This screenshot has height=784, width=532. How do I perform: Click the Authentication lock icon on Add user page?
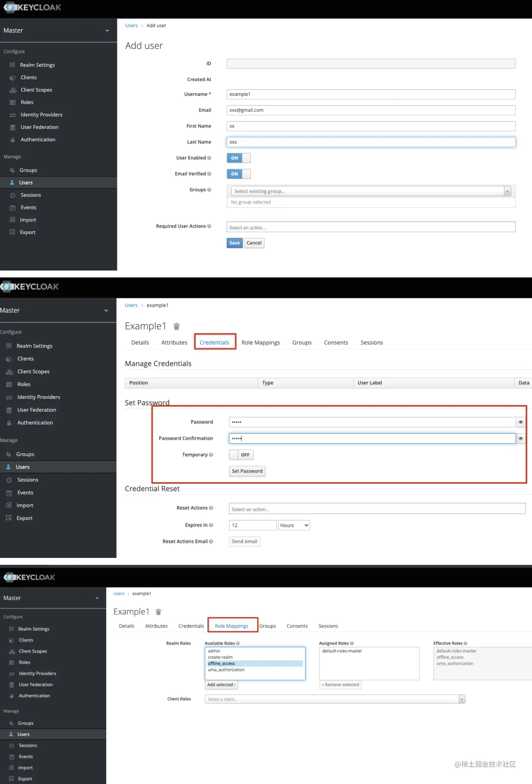[13, 140]
